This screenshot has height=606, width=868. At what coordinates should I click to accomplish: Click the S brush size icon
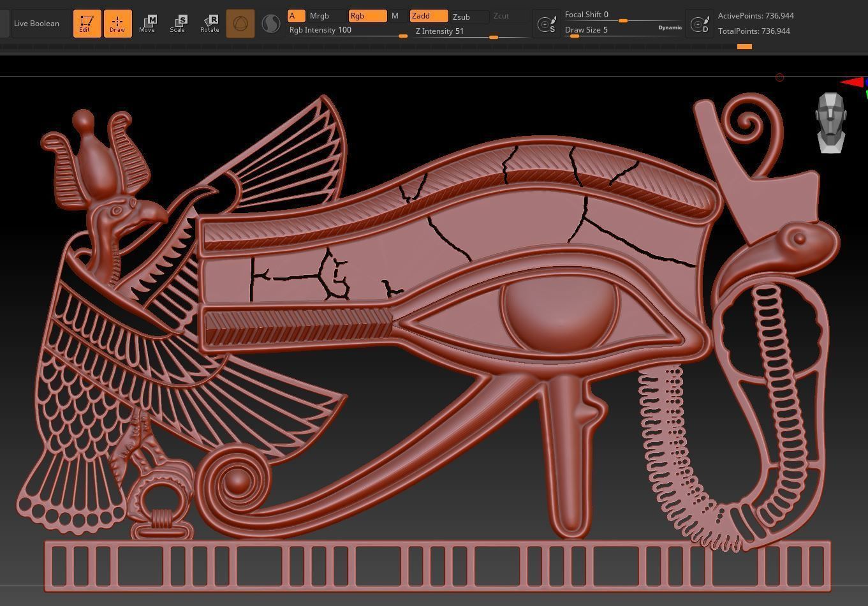547,24
